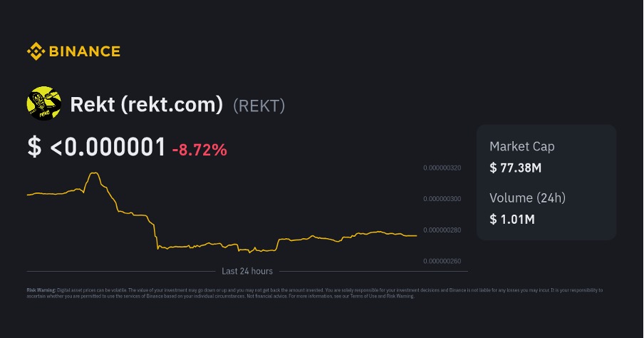Click the $ <0.000001 price value
The width and height of the screenshot is (644, 338).
coord(96,148)
